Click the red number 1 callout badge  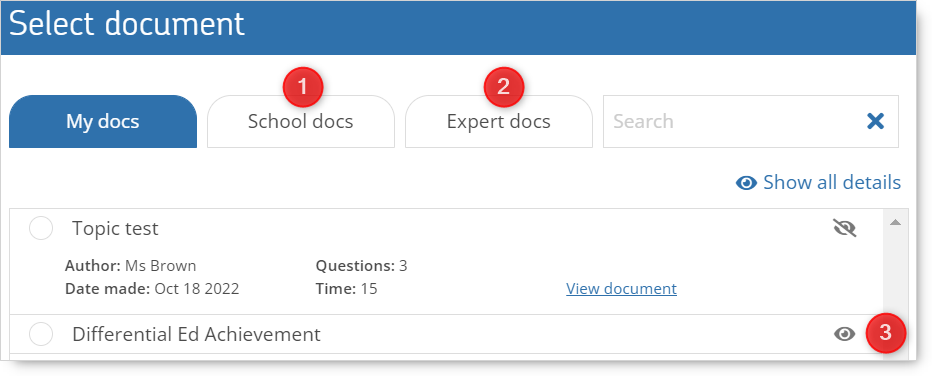coord(303,87)
